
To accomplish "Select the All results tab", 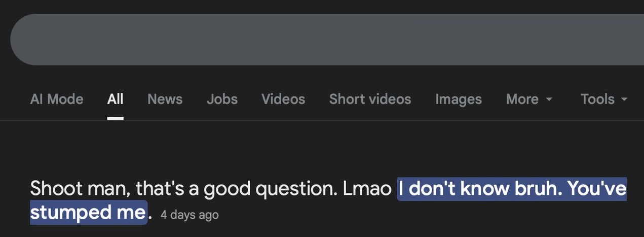I will [115, 99].
